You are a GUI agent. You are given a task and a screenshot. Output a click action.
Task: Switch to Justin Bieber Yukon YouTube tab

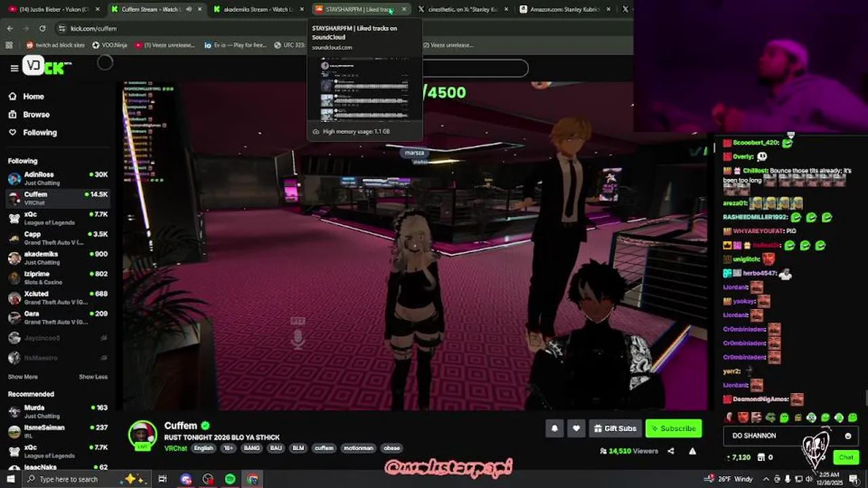coord(53,9)
